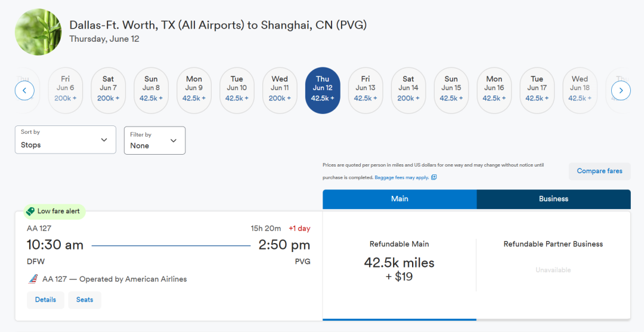Open the Baggage fees may apply link
The width and height of the screenshot is (644, 332).
(402, 177)
